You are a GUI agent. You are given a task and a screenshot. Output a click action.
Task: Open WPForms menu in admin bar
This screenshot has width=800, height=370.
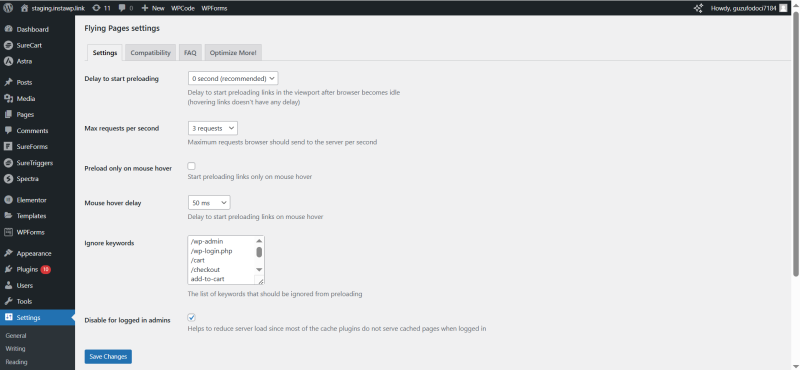(214, 8)
